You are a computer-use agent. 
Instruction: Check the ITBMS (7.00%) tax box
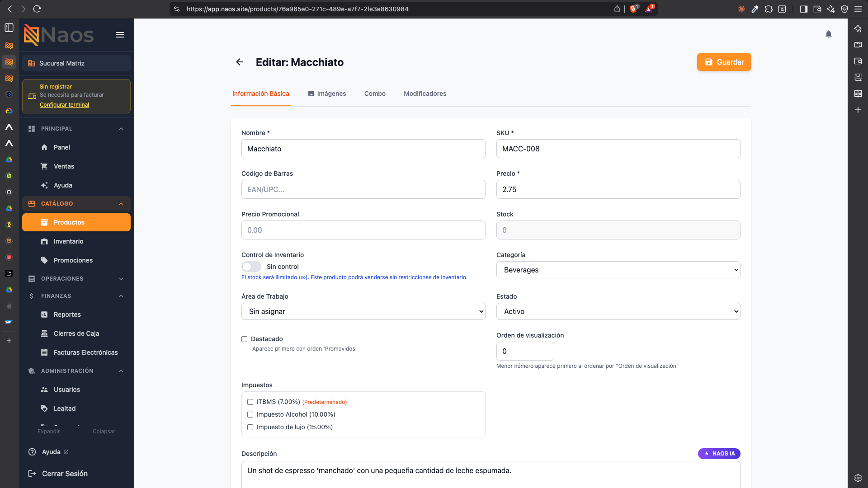pos(250,402)
